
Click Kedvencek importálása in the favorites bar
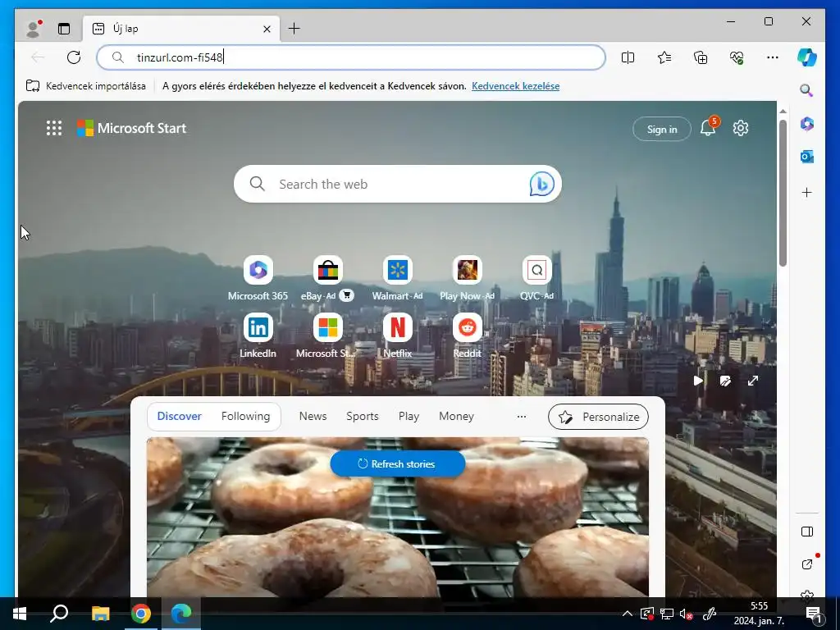86,85
